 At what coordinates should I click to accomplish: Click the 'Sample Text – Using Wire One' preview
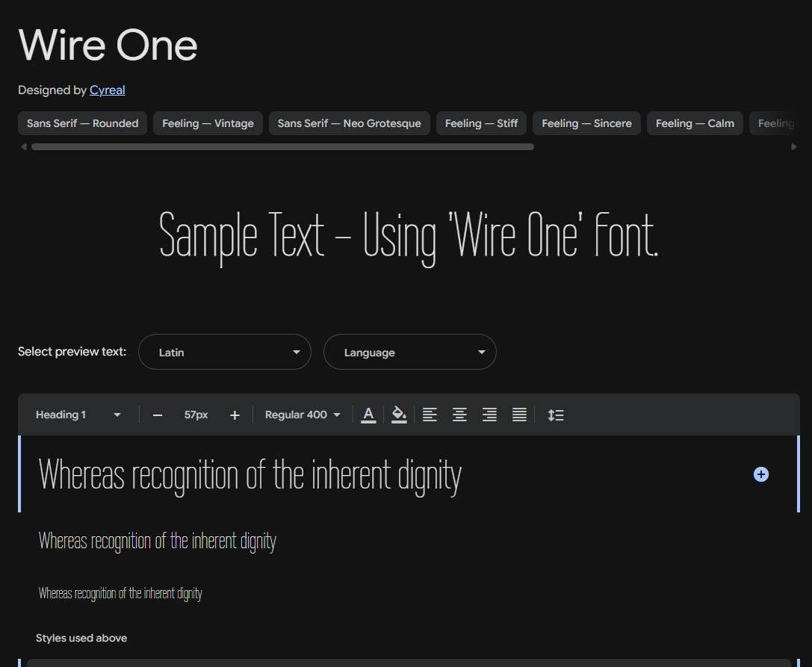coord(409,238)
